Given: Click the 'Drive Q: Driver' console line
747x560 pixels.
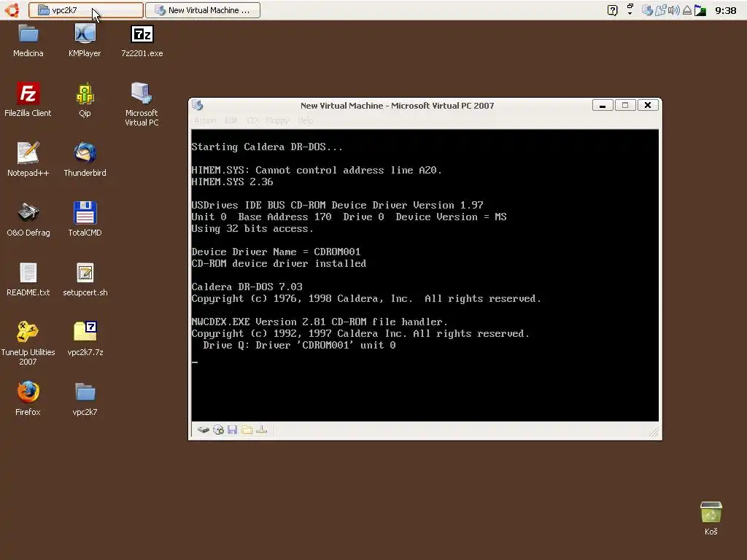Looking at the screenshot, I should point(299,345).
